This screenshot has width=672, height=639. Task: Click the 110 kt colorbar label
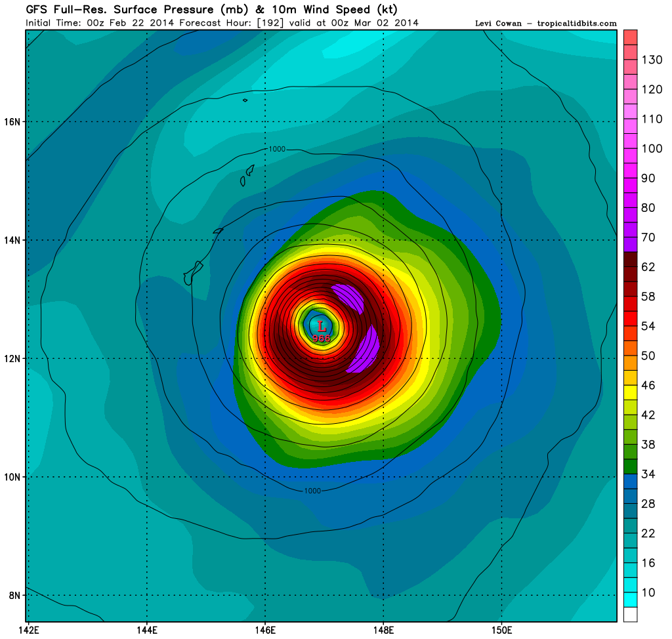[x=652, y=119]
